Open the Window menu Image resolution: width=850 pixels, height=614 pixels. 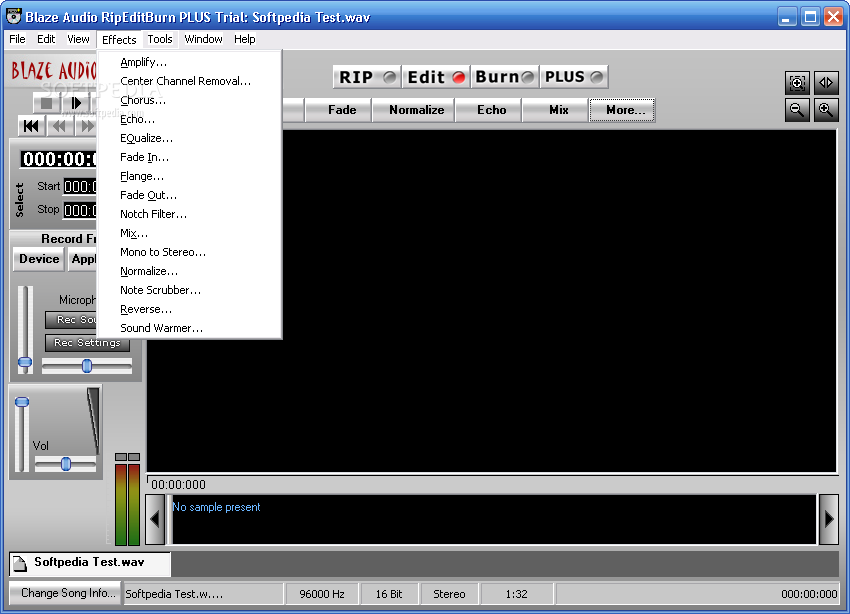point(203,39)
